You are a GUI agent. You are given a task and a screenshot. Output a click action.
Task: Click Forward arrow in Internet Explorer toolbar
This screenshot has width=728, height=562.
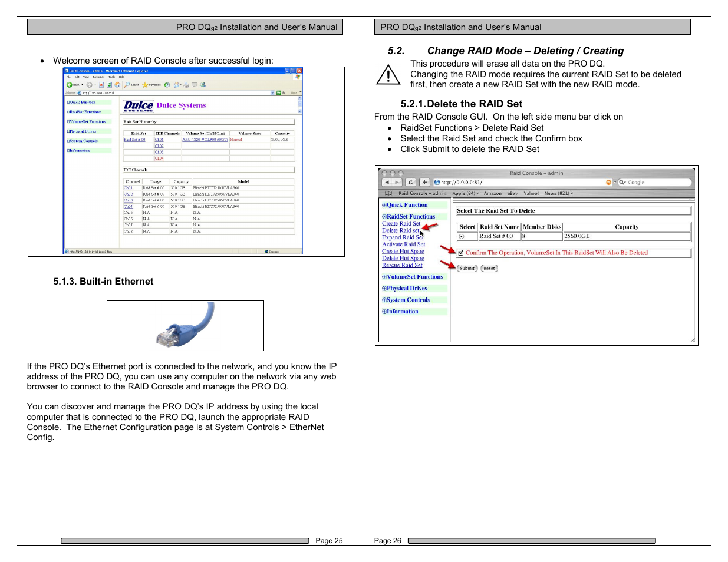coord(89,85)
